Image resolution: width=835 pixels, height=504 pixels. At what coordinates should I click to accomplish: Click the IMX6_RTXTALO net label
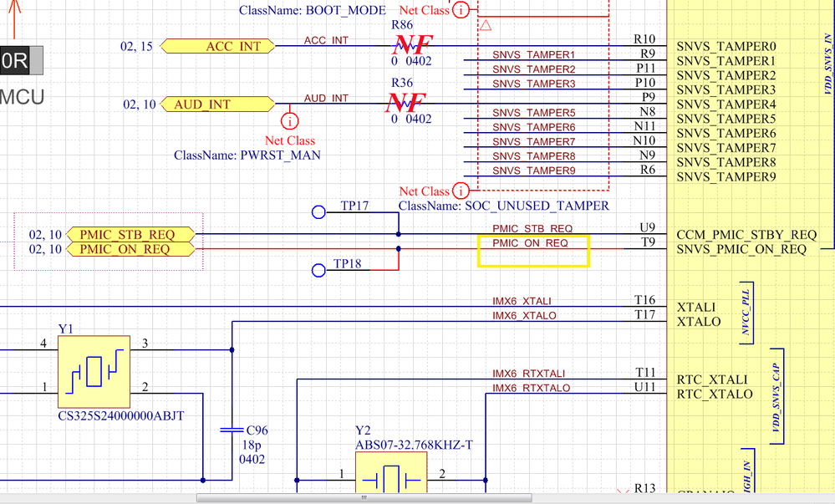[x=531, y=388]
